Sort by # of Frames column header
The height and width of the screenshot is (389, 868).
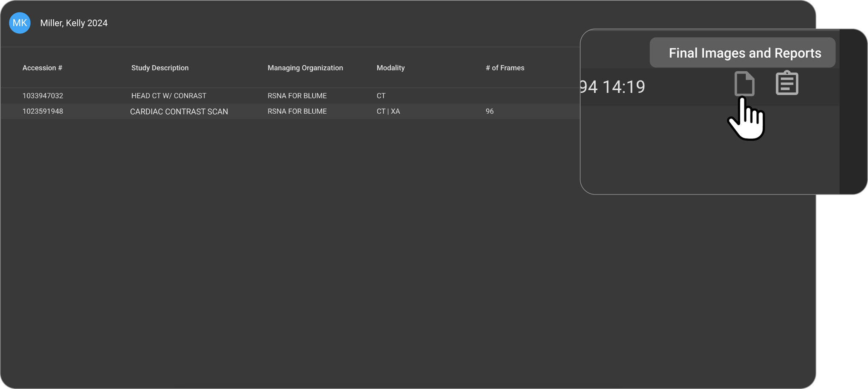[x=505, y=68]
